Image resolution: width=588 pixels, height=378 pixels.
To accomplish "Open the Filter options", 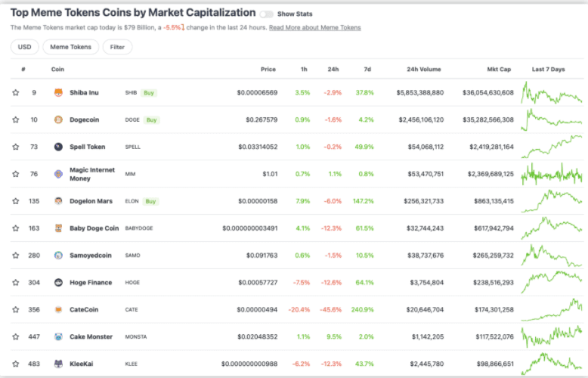I will click(x=117, y=47).
